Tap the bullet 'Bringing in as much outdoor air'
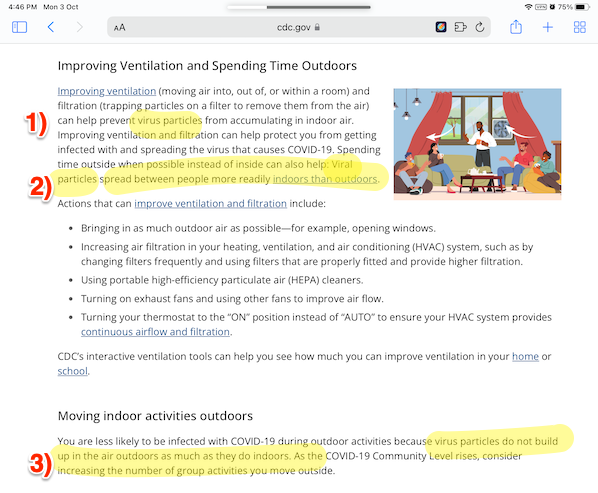598x493 pixels. [258, 228]
